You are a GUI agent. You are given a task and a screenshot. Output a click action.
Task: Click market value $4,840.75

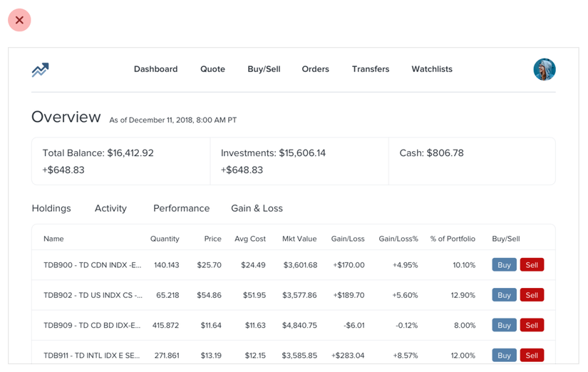click(x=299, y=325)
